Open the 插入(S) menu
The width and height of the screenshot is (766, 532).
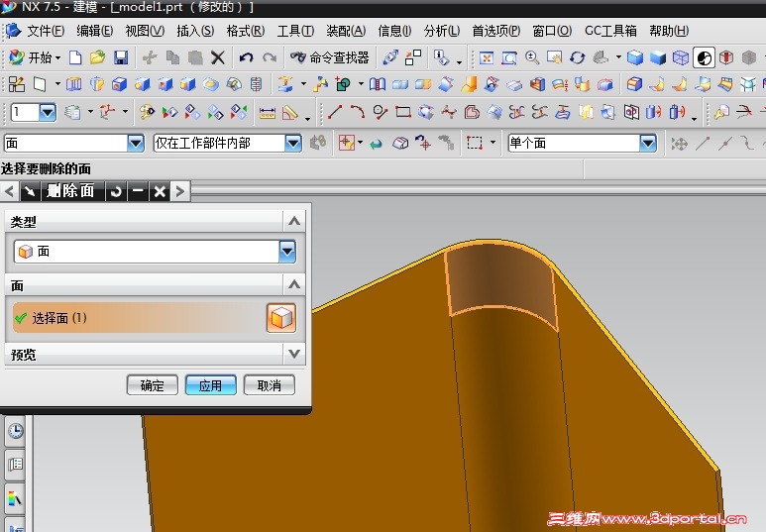(x=195, y=31)
